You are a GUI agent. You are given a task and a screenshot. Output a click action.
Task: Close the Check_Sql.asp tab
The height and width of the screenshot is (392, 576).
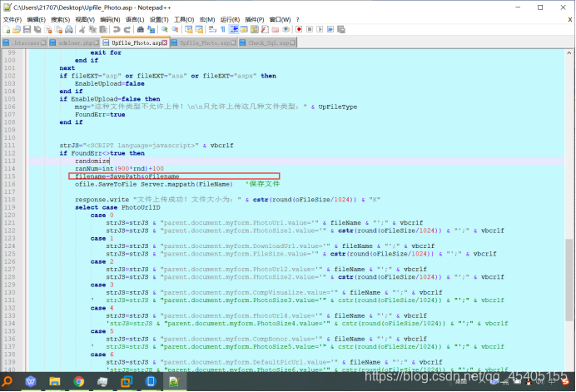click(x=292, y=42)
